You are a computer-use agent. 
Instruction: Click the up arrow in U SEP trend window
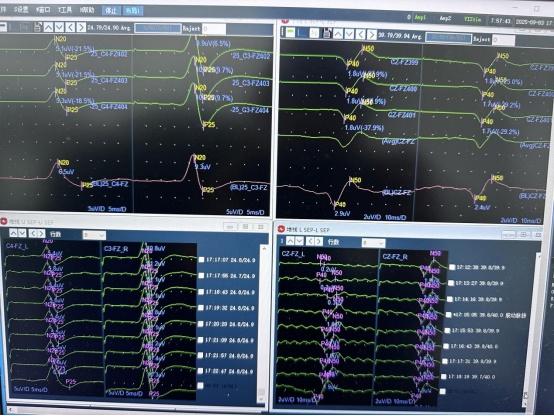click(x=13, y=233)
